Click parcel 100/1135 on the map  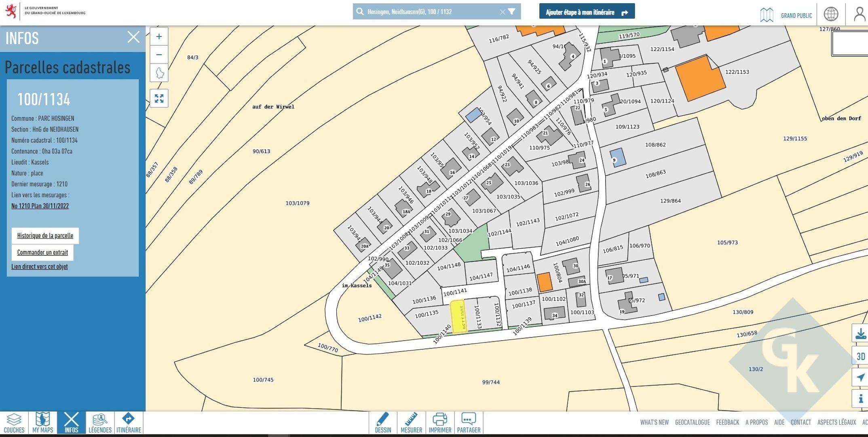click(x=427, y=314)
